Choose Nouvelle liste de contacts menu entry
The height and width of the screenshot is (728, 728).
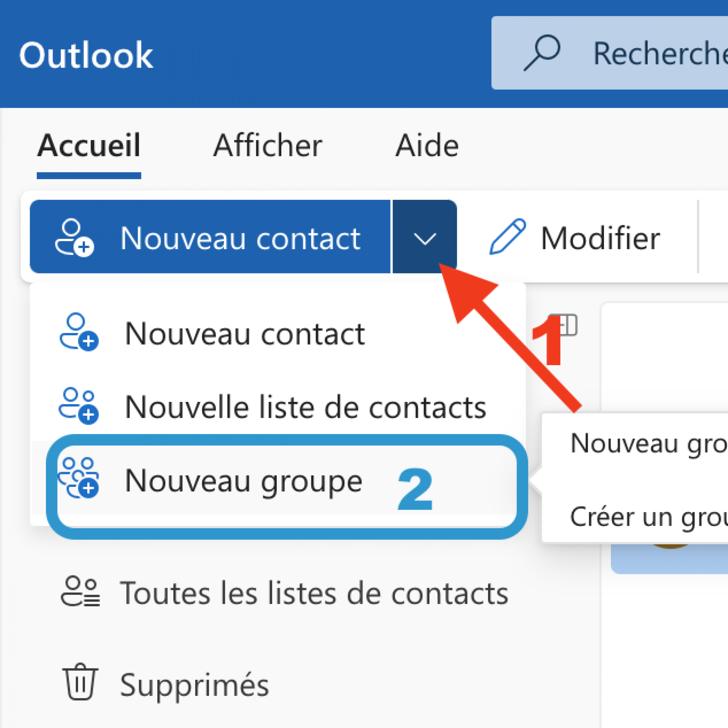pos(278,407)
